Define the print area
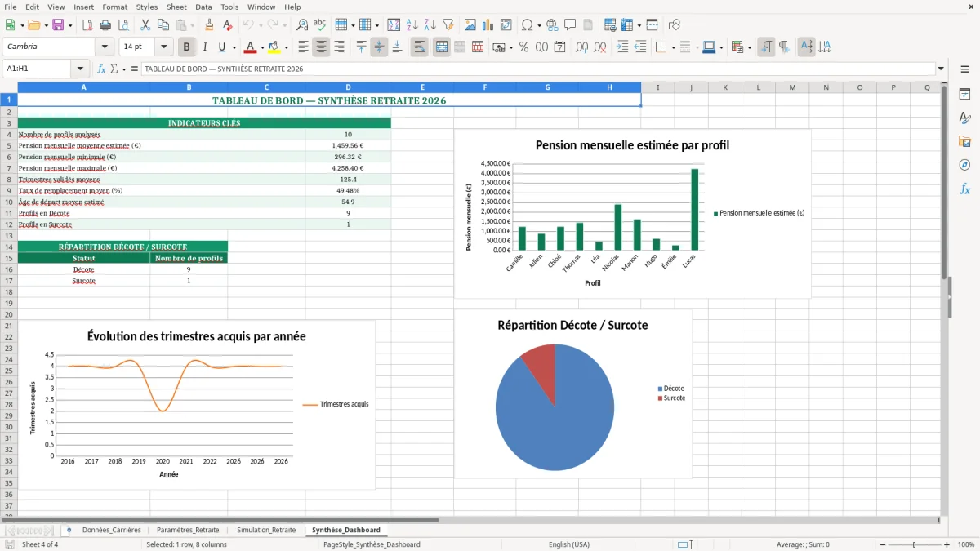980x551 pixels. tap(610, 25)
